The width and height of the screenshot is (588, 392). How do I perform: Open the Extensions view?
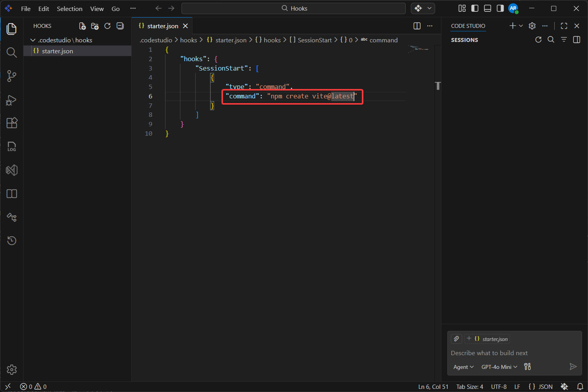point(11,123)
